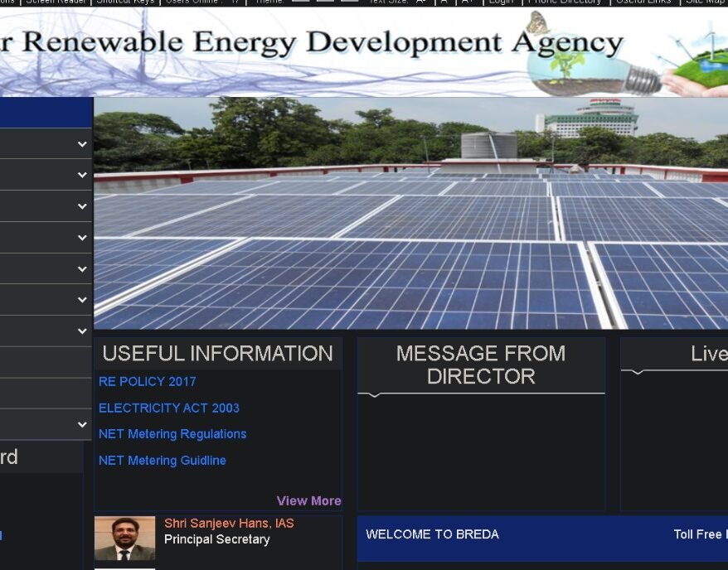
Task: Open Login from the top bar
Action: point(501,2)
